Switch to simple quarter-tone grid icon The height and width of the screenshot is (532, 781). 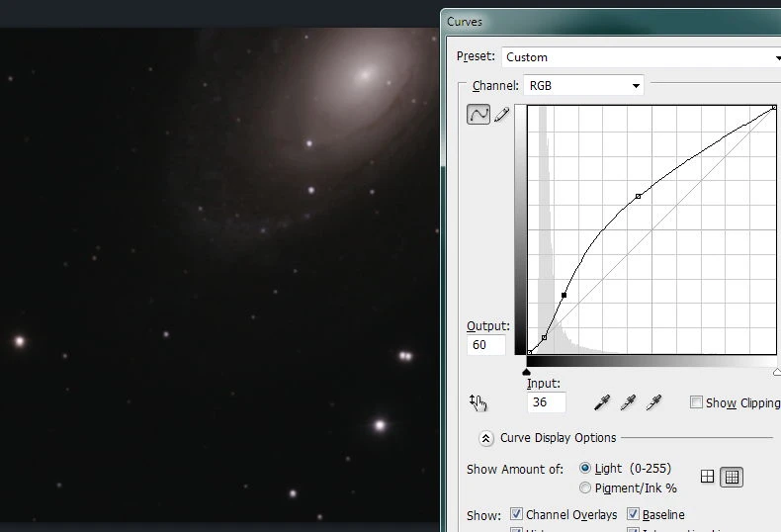[x=707, y=478]
